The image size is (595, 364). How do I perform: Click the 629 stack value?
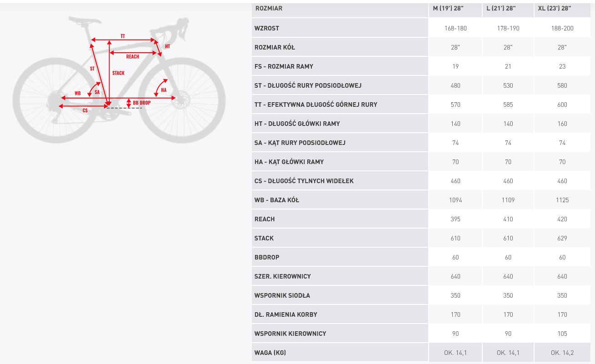562,238
